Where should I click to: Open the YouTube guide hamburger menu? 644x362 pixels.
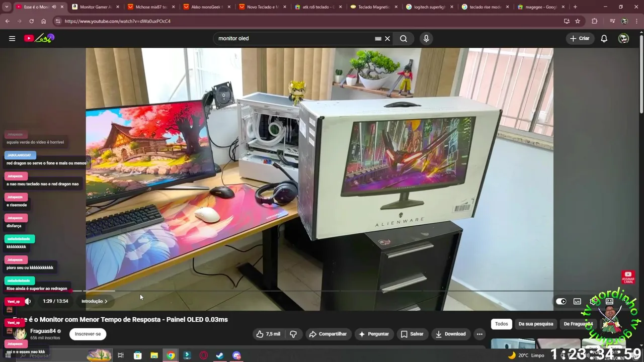12,38
